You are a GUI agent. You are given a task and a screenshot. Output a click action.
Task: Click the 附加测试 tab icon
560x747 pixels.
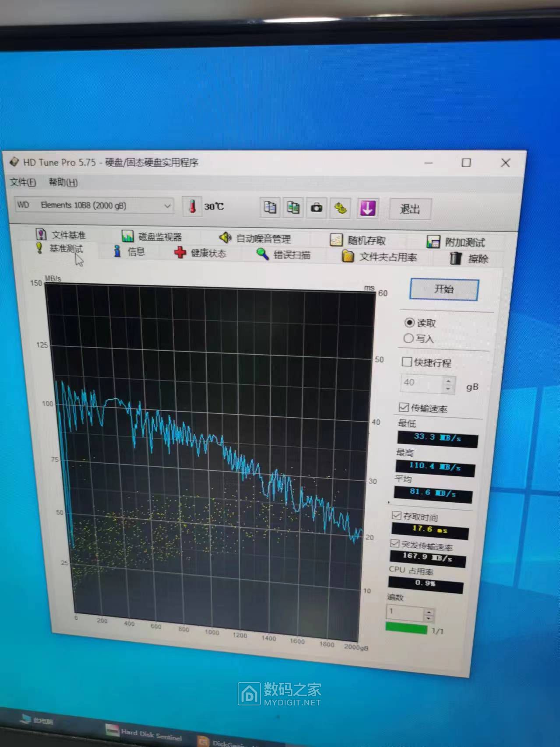coord(433,242)
